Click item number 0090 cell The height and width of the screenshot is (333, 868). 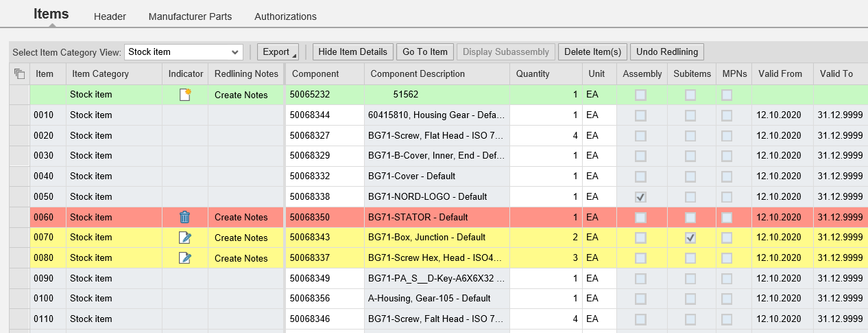coord(47,278)
